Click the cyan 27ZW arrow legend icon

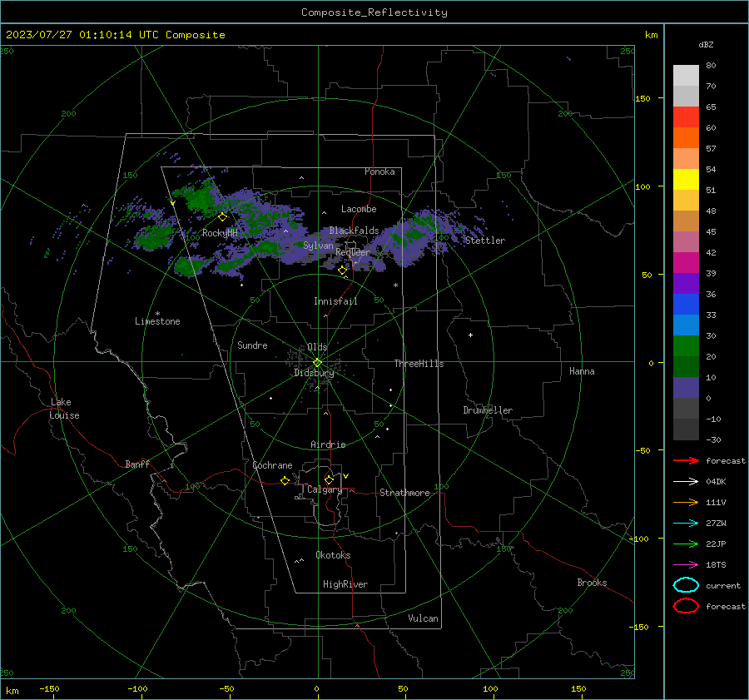(x=686, y=524)
